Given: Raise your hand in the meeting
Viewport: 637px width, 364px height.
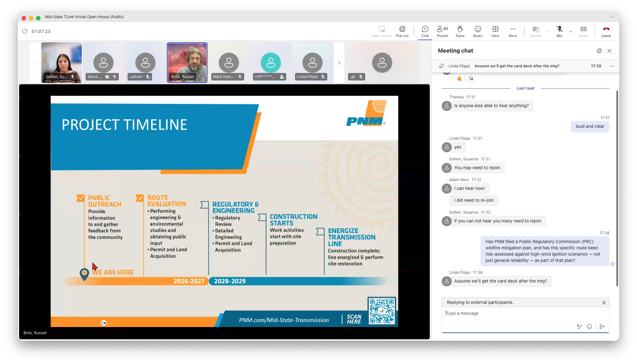Looking at the screenshot, I should pyautogui.click(x=460, y=31).
